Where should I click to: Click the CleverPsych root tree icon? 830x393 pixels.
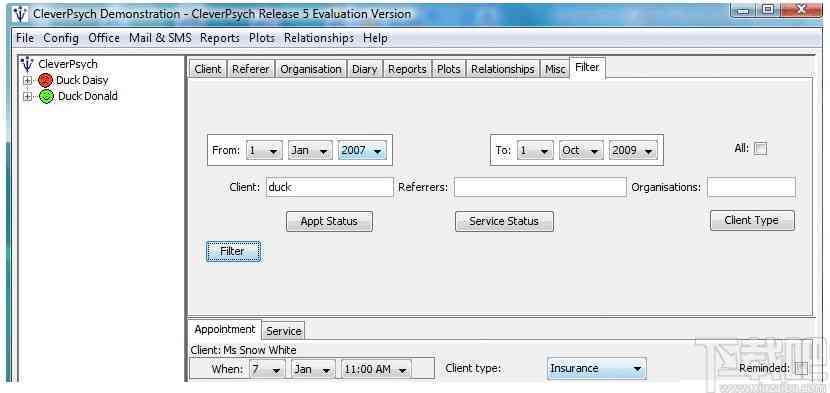[27, 64]
